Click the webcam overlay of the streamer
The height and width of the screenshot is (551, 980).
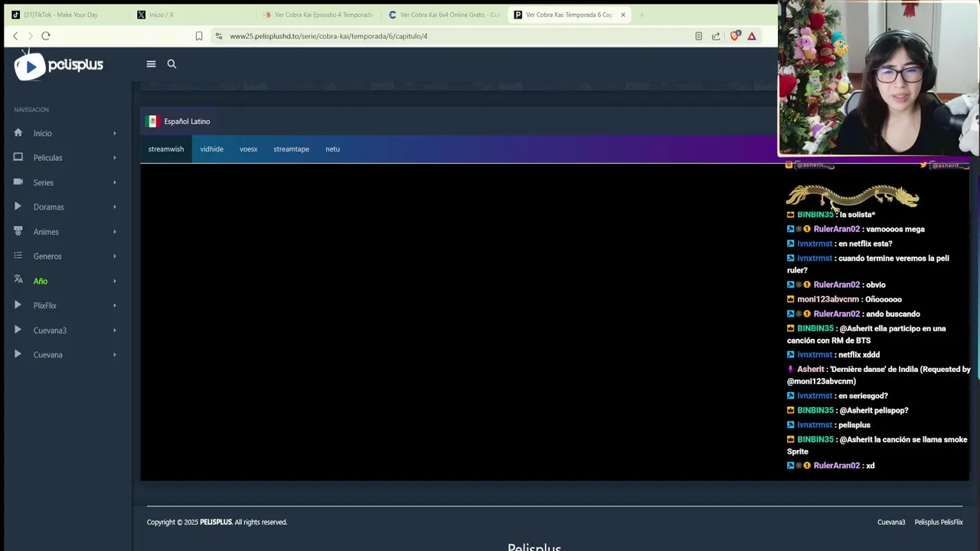pos(879,79)
